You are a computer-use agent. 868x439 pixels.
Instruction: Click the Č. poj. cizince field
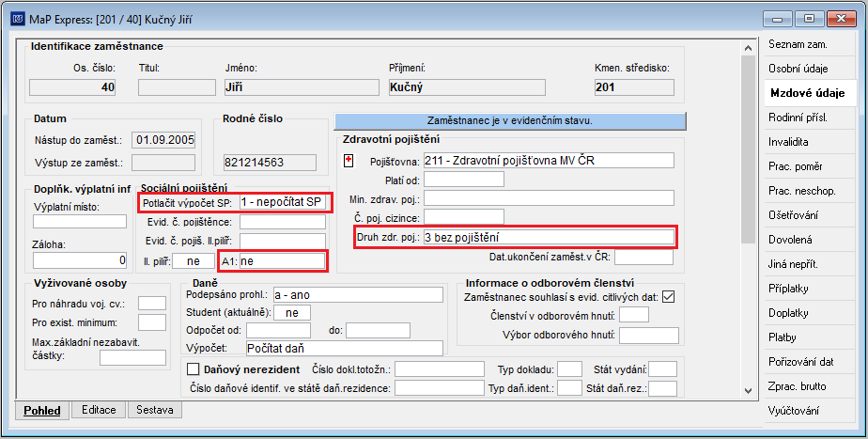pos(464,217)
